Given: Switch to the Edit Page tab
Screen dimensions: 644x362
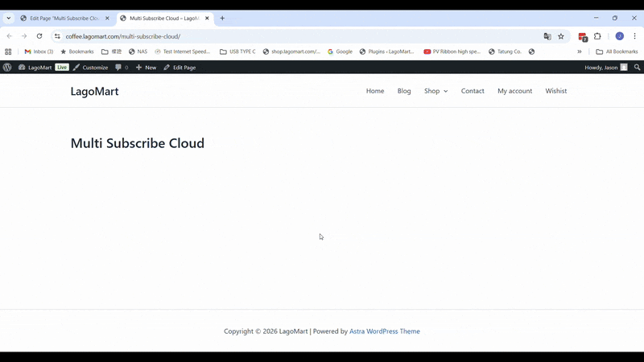Looking at the screenshot, I should point(63,18).
